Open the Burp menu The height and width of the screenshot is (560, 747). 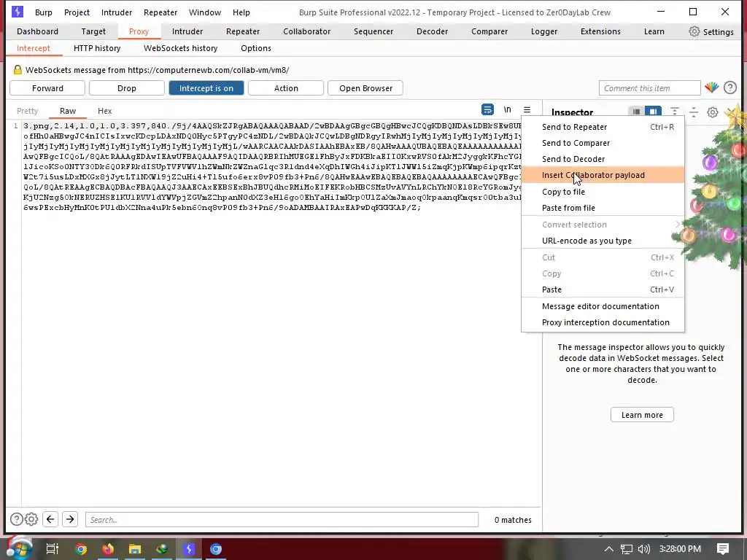[43, 12]
